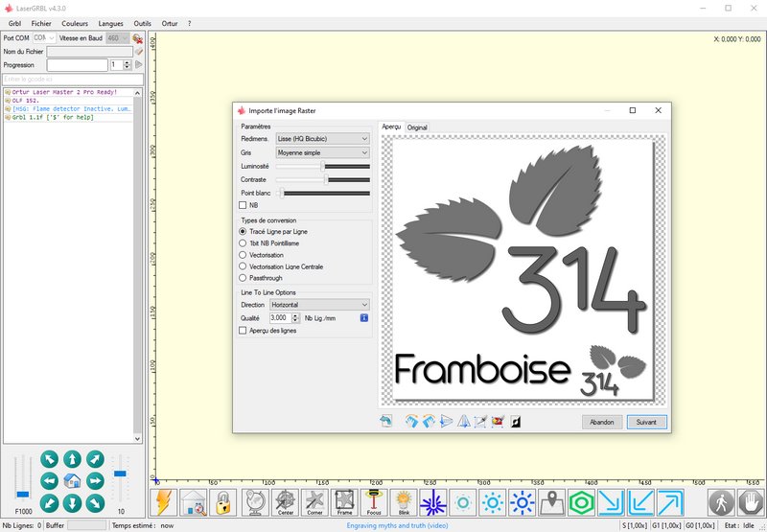
Task: Click the map pin location icon
Action: 552,502
